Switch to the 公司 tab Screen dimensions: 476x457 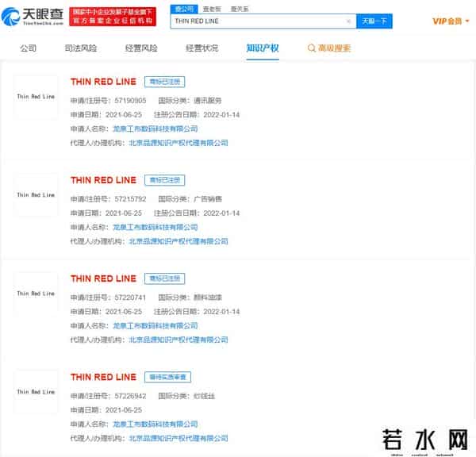[x=28, y=48]
